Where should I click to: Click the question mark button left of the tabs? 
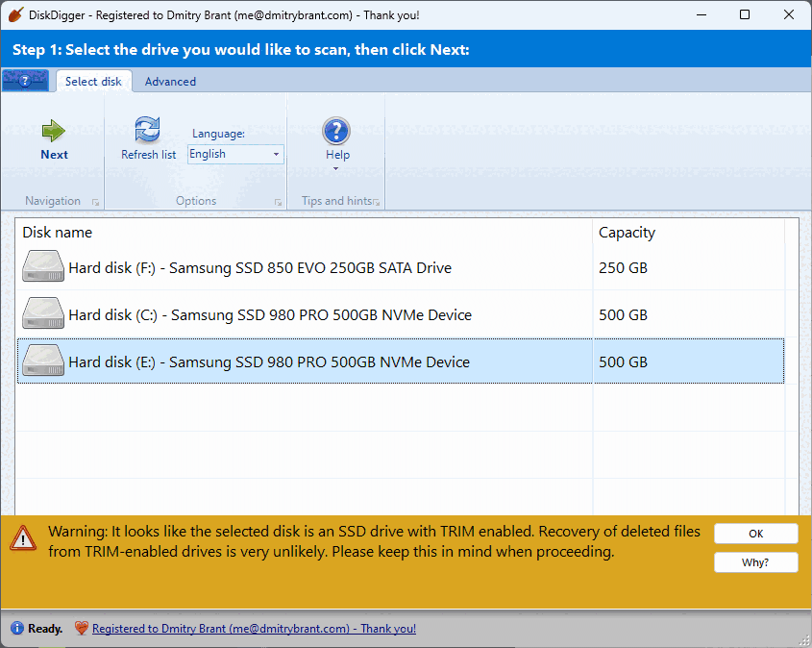pyautogui.click(x=24, y=81)
